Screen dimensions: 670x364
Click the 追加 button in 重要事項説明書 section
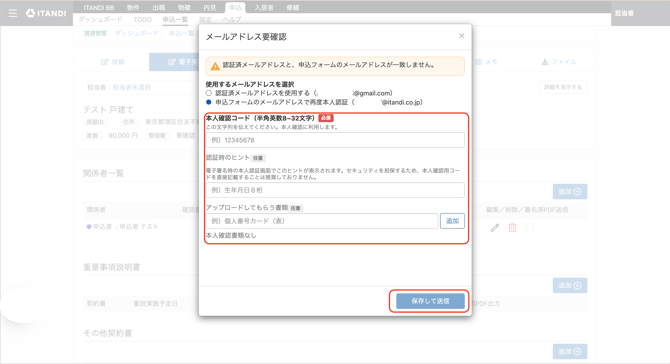coord(570,285)
